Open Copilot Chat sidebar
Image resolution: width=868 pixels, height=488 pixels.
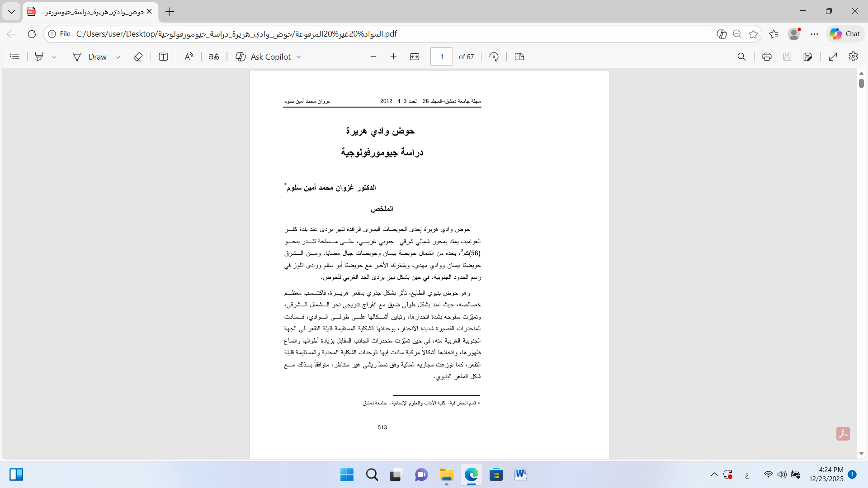845,34
